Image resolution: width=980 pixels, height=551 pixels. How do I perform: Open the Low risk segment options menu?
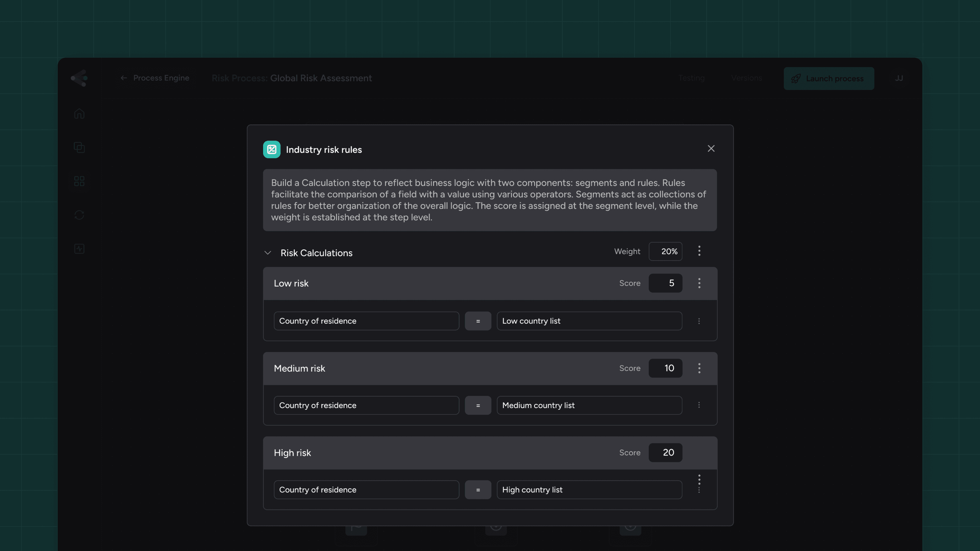coord(699,283)
